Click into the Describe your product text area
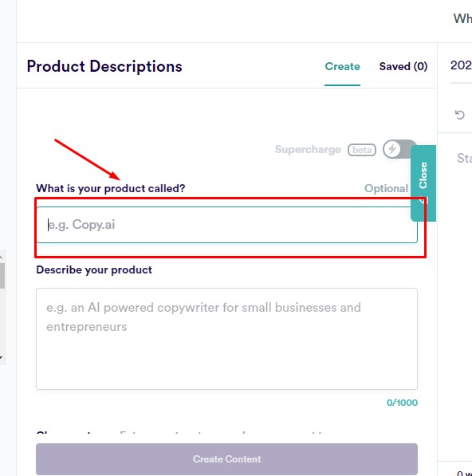Viewport: 472px width, 476px height. [x=226, y=339]
